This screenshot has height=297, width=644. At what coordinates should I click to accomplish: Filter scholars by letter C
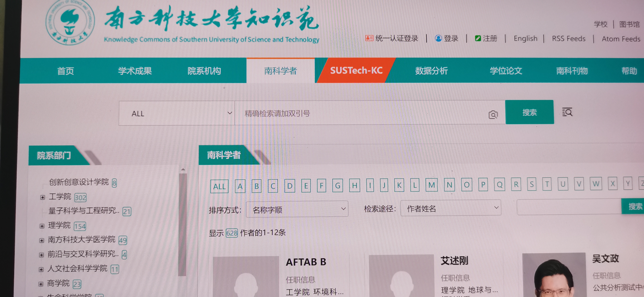(273, 186)
